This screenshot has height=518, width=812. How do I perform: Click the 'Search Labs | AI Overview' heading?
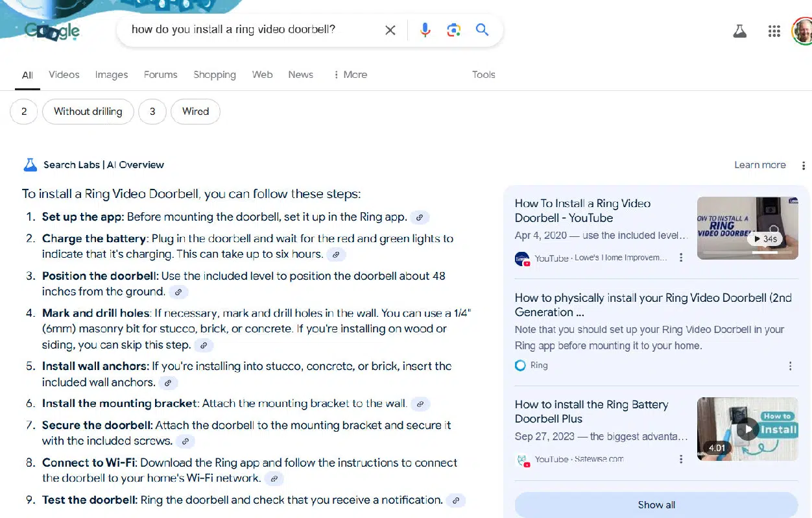104,165
